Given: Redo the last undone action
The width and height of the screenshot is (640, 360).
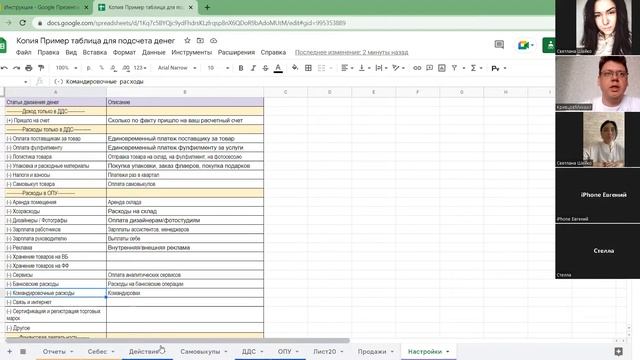Looking at the screenshot, I should 16,68.
